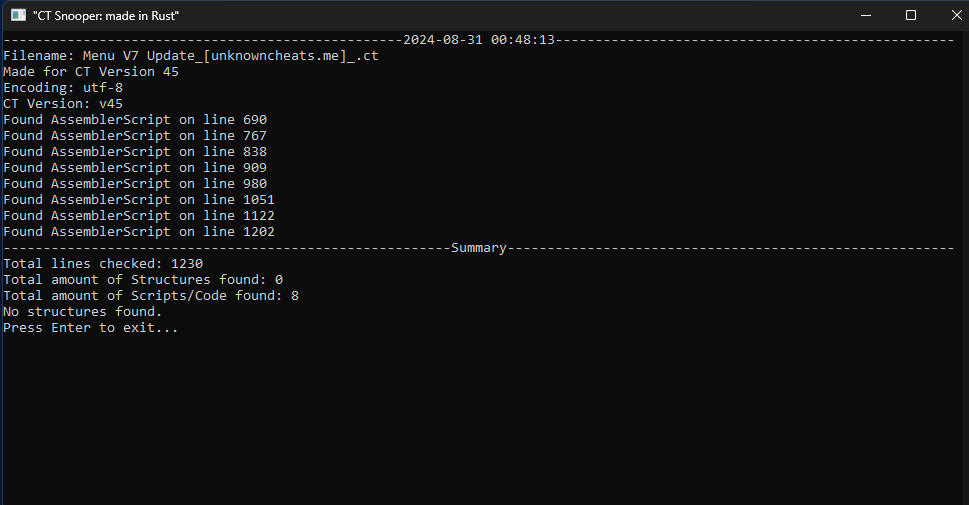The image size is (969, 505).
Task: Minimize the CT Snooper window
Action: [x=866, y=15]
